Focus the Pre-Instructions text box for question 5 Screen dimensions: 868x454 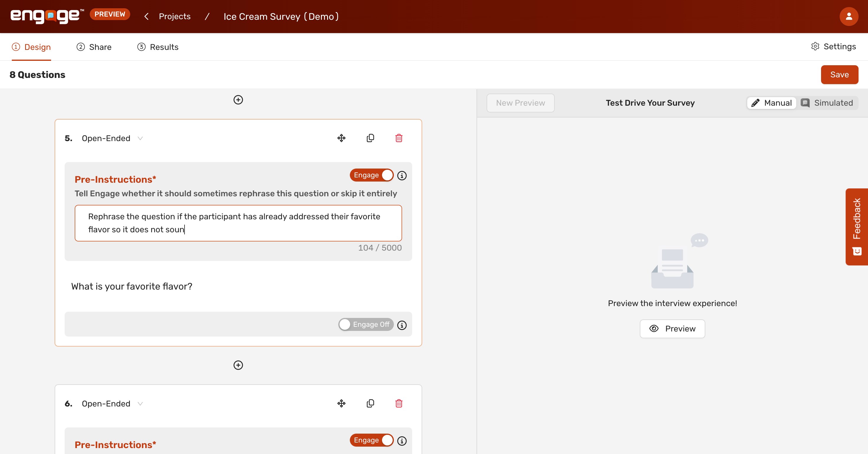point(238,223)
